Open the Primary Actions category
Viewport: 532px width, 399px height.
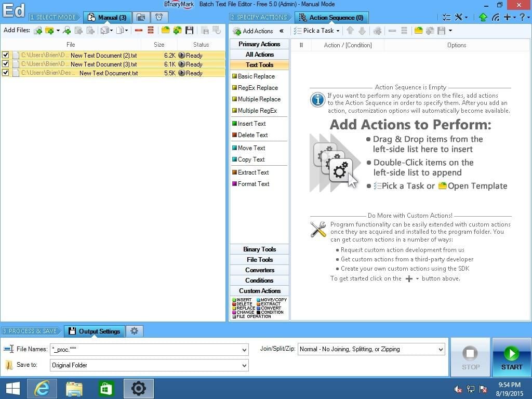260,44
